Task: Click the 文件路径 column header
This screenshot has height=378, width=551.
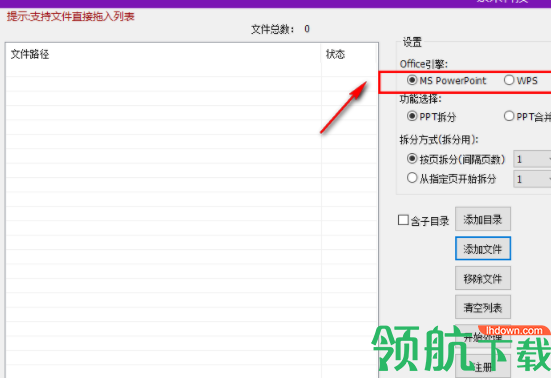Action: 163,54
